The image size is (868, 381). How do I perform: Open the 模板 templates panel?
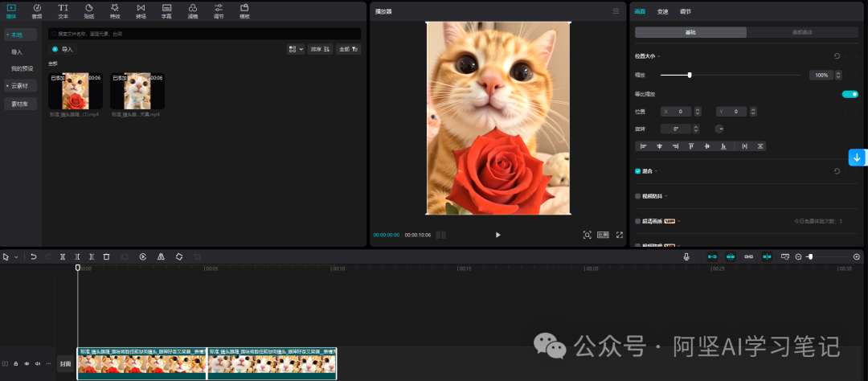(x=244, y=10)
